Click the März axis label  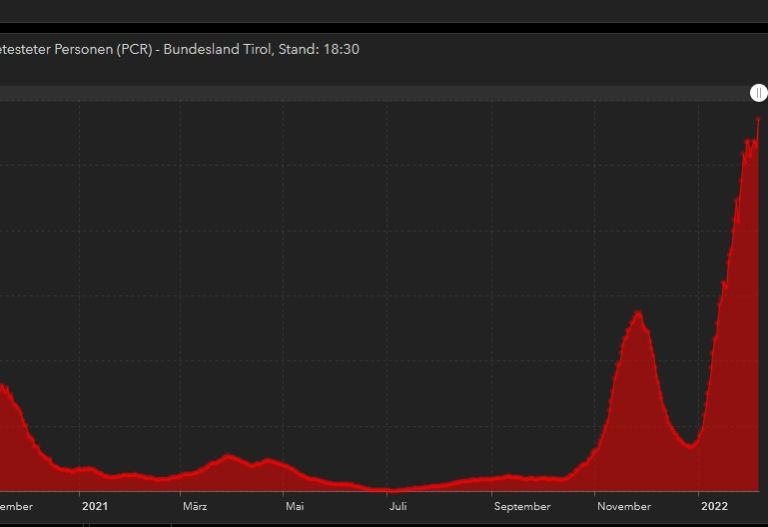(x=195, y=506)
